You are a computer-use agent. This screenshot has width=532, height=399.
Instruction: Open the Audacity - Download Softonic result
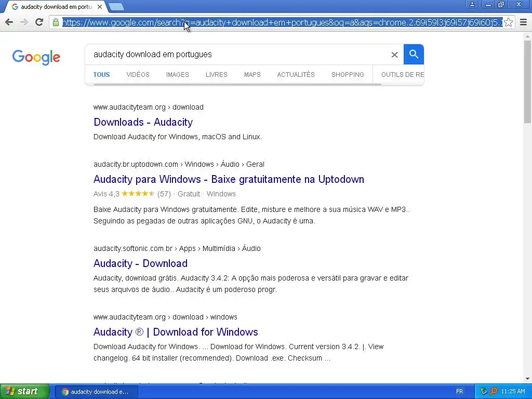pyautogui.click(x=140, y=263)
